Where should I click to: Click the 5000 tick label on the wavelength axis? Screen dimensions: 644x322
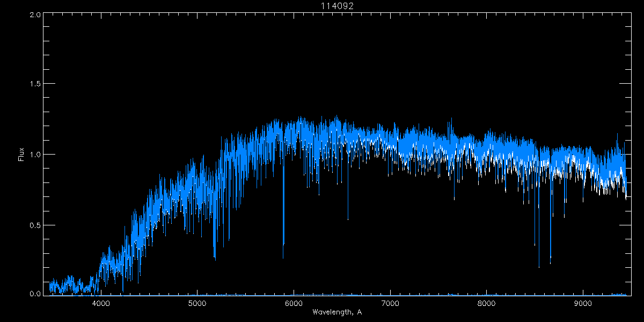click(197, 303)
